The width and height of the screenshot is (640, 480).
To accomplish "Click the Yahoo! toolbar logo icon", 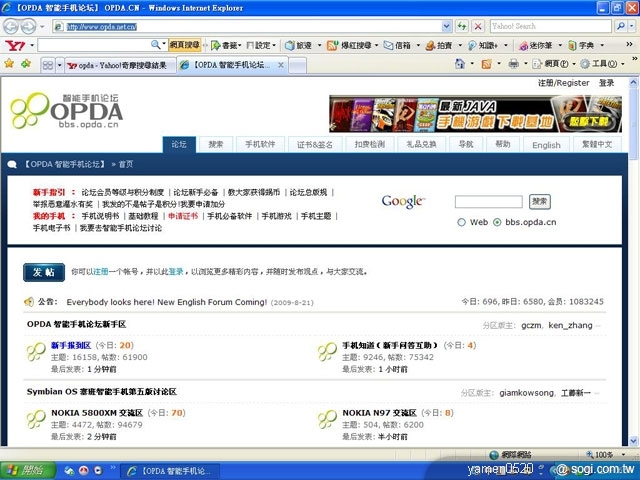I will point(15,45).
